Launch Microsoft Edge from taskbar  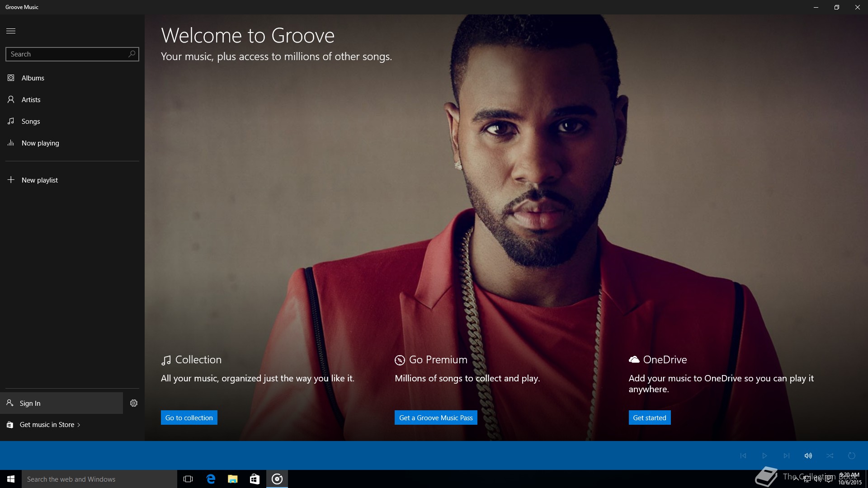point(211,479)
